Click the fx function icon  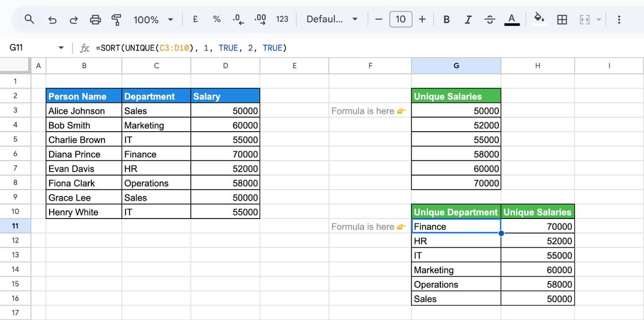coord(85,48)
